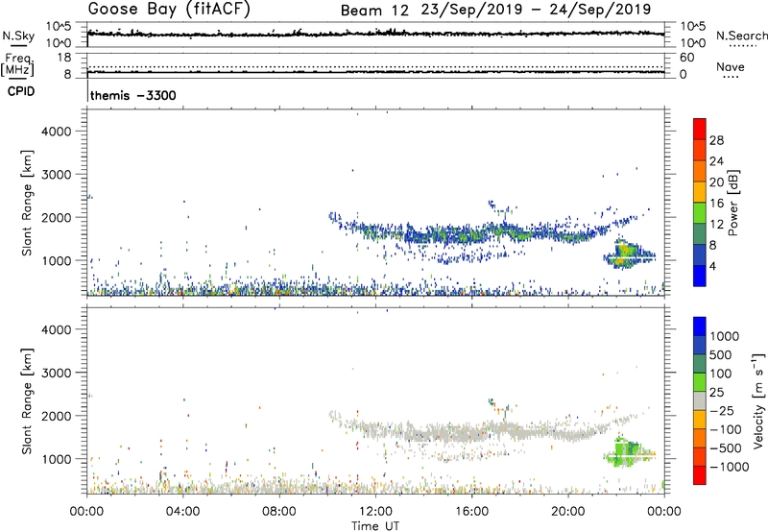Image resolution: width=768 pixels, height=532 pixels.
Task: Click the red top segment of Power color bar
Action: click(x=700, y=127)
